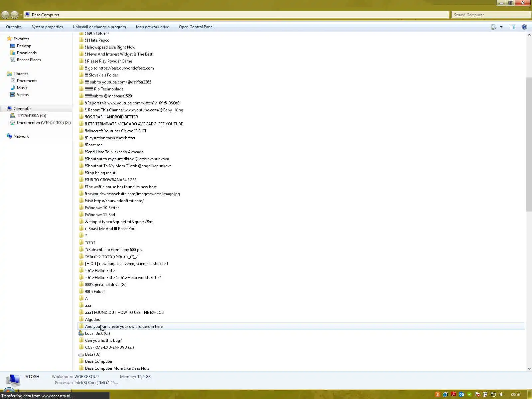The image size is (532, 399).
Task: Click the scrollbar down arrow
Action: (529, 368)
